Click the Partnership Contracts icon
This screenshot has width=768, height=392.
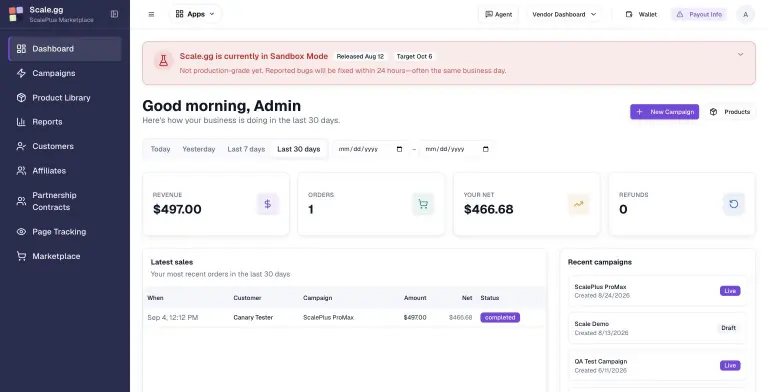coord(21,201)
